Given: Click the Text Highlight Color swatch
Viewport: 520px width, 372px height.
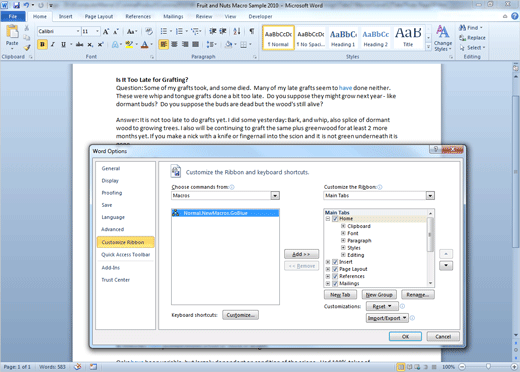Looking at the screenshot, I should pos(129,44).
